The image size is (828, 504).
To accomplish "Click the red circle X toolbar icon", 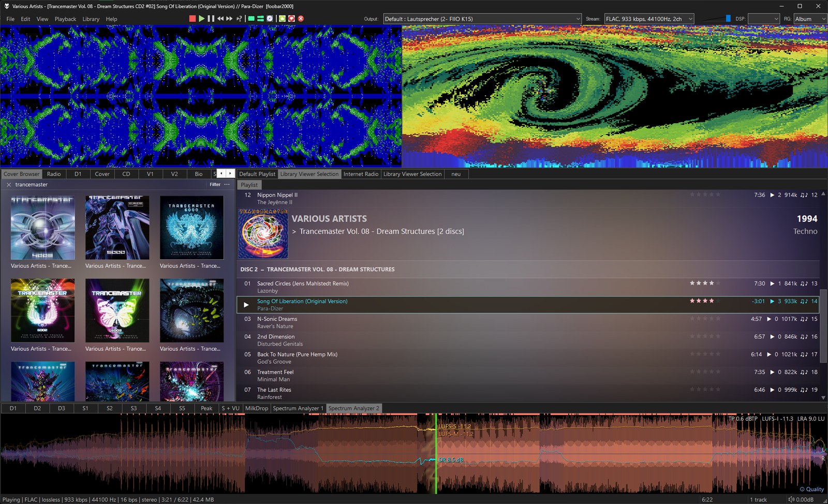I will (301, 19).
